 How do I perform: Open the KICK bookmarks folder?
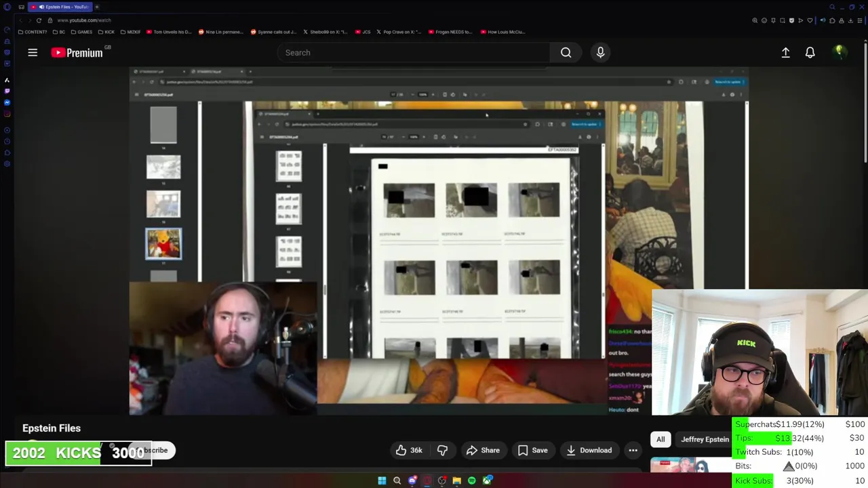[x=106, y=32]
